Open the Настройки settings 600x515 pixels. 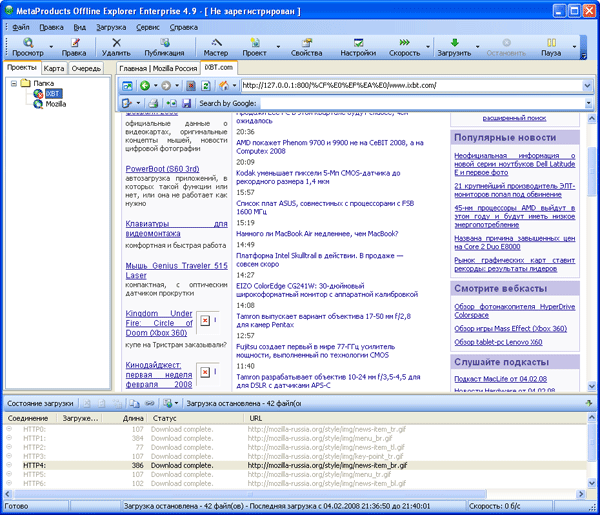(358, 48)
